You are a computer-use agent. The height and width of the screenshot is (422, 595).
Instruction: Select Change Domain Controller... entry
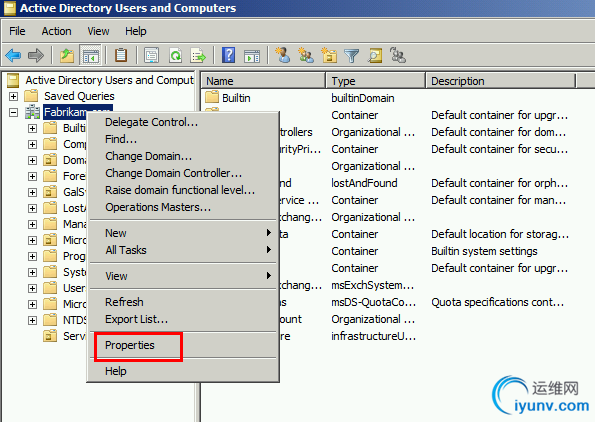tap(183, 173)
